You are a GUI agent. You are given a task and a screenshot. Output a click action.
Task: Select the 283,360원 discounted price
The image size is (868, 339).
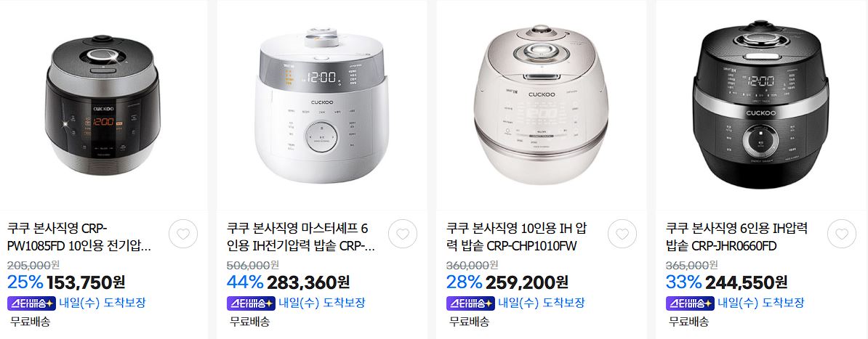(x=308, y=282)
